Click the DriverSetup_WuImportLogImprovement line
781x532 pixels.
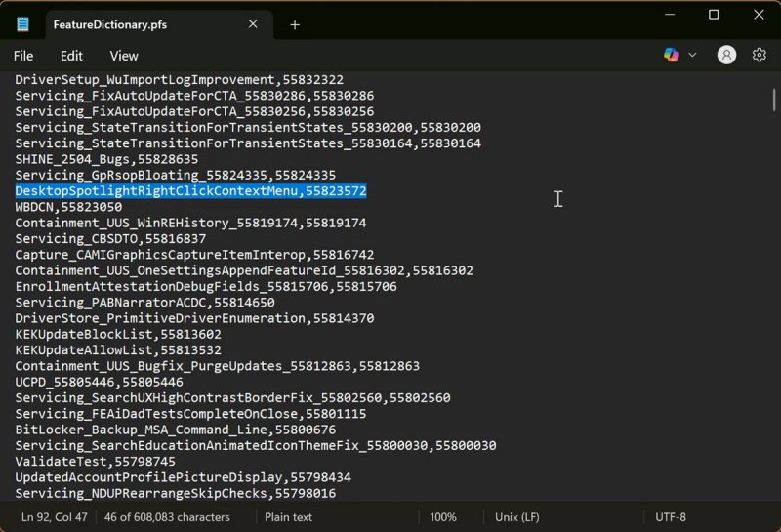point(180,80)
